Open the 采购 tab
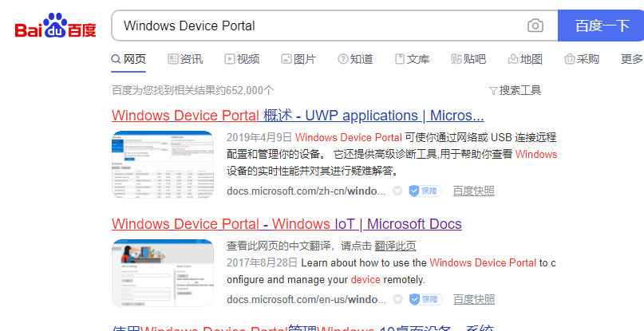The image size is (644, 331). click(582, 59)
